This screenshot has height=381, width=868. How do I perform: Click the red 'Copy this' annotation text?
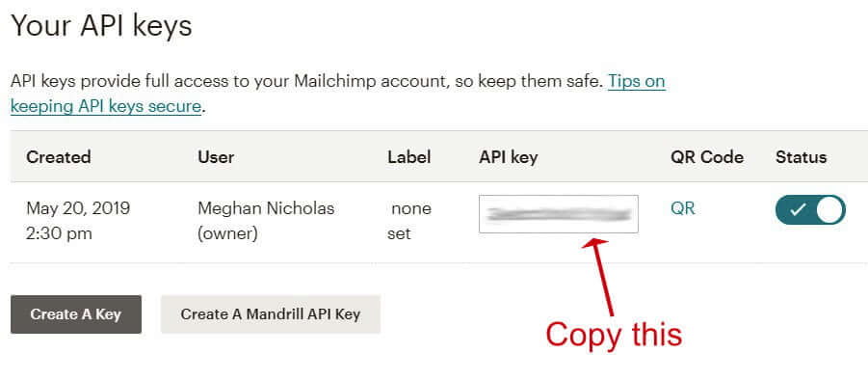tap(614, 335)
